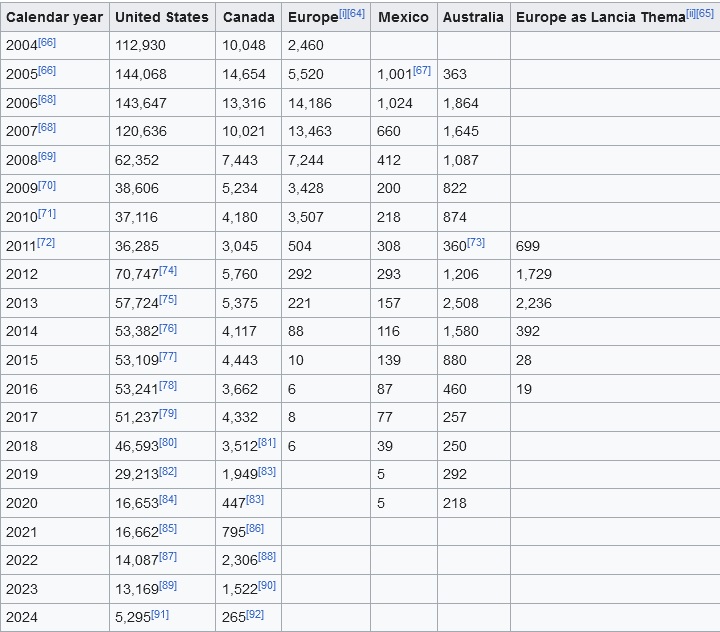Open citation [66] next to 2004
This screenshot has width=720, height=632.
(x=47, y=43)
